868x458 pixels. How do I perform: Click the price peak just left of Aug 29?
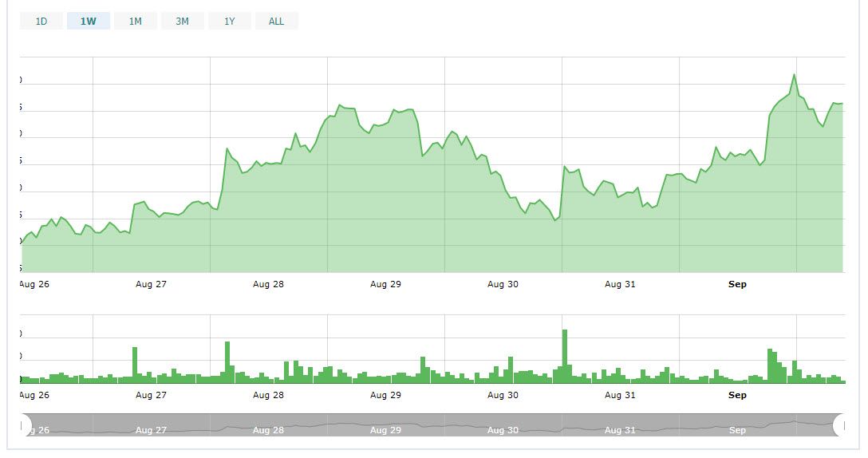tap(339, 105)
